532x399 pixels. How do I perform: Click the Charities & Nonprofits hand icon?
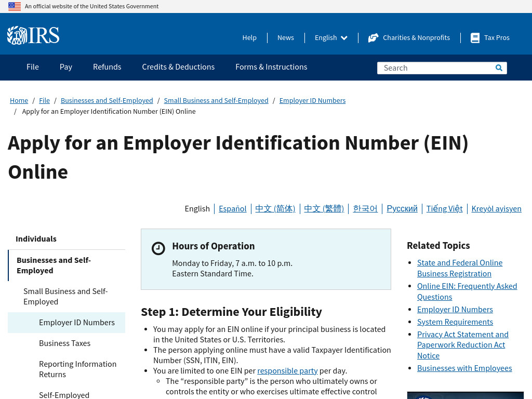373,37
